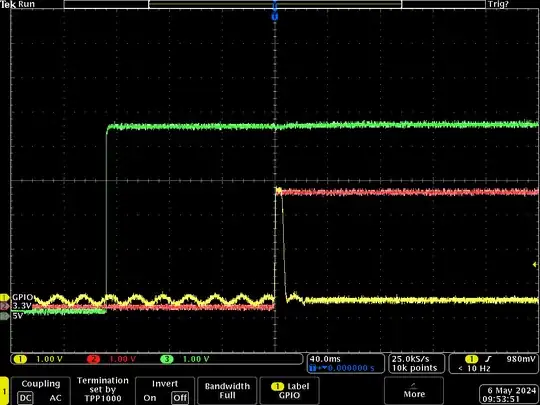Click the 10k points record length
This screenshot has width=540, height=405.
[414, 368]
